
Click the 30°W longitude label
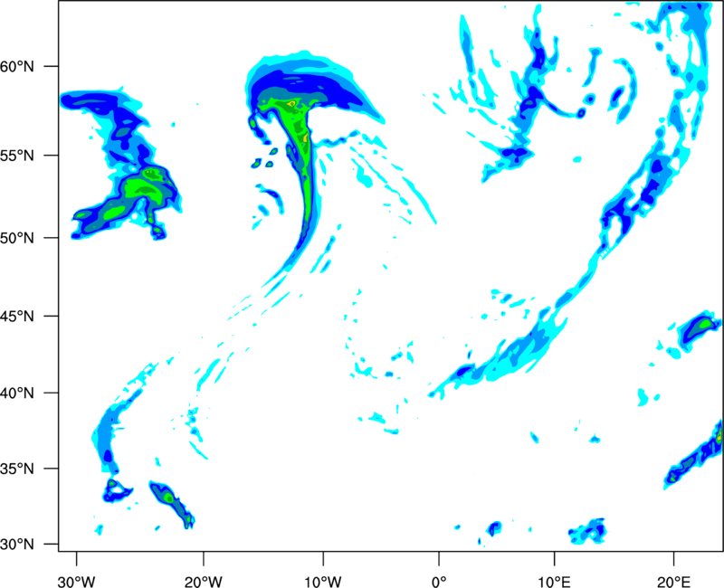(x=77, y=582)
